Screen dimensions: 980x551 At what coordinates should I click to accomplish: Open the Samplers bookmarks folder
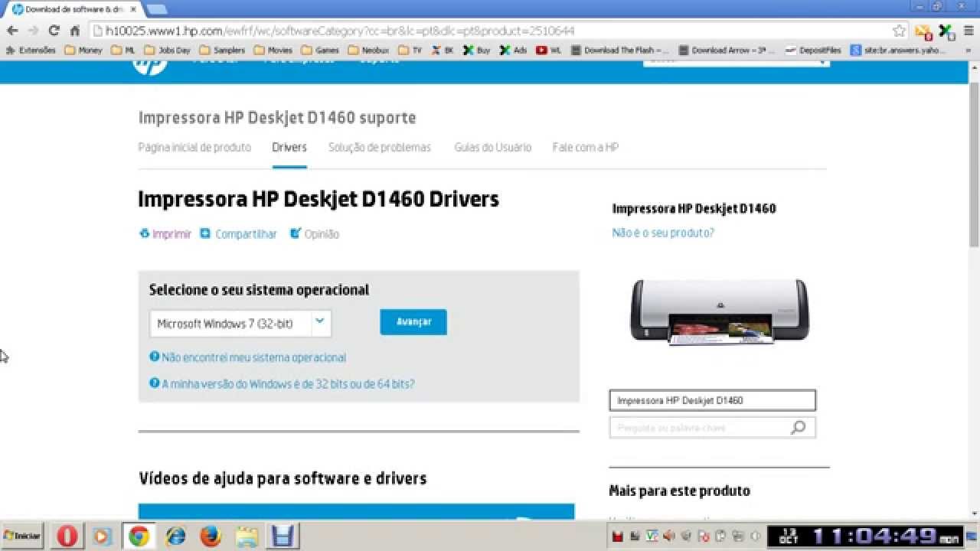click(x=222, y=50)
